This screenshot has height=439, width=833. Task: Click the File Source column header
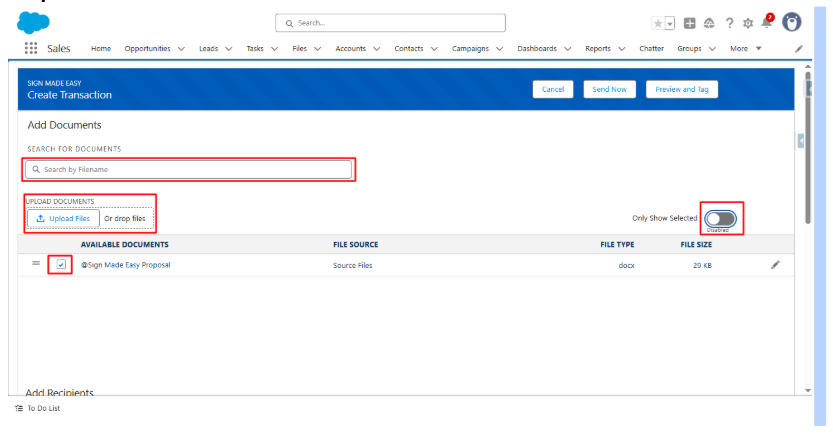(x=355, y=244)
